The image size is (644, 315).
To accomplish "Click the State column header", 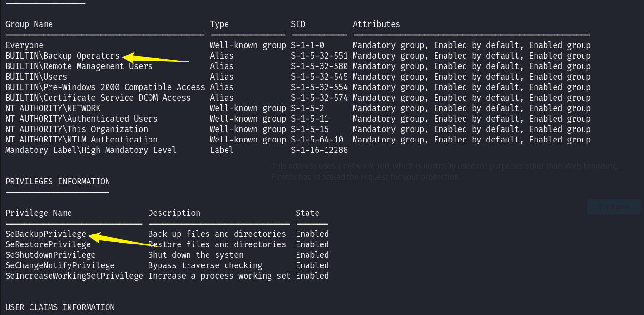I will [307, 213].
